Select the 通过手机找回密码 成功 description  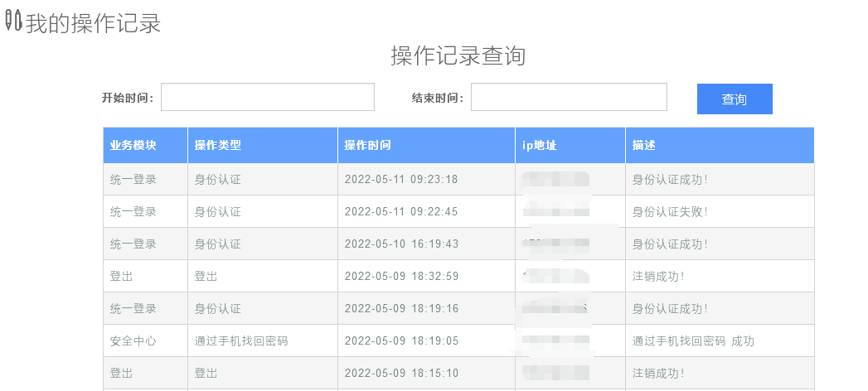tap(693, 341)
